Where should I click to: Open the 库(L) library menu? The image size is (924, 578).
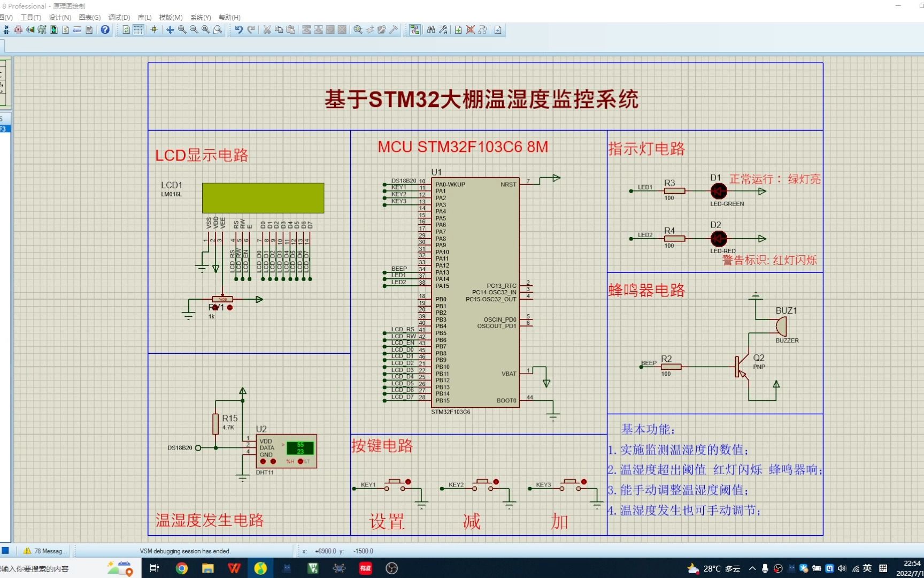pyautogui.click(x=144, y=17)
